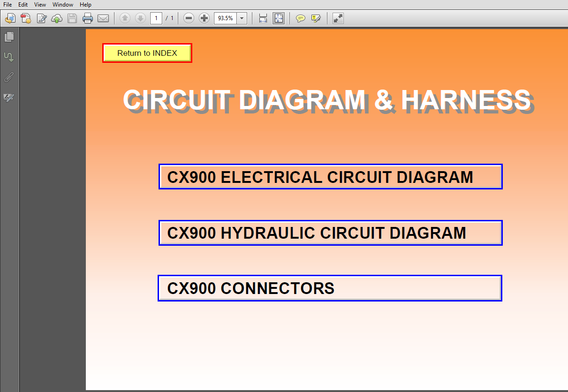Add a sticky note comment icon
The width and height of the screenshot is (568, 392).
[301, 18]
